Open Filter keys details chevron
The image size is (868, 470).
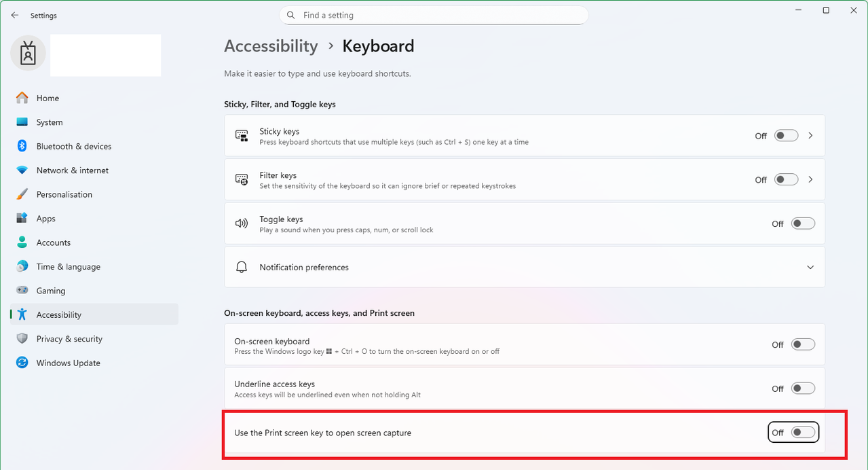810,180
